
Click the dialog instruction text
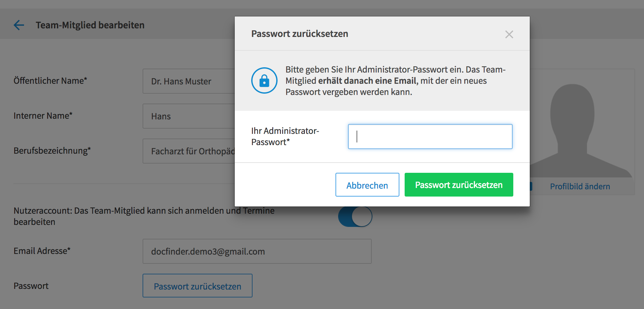pyautogui.click(x=395, y=80)
